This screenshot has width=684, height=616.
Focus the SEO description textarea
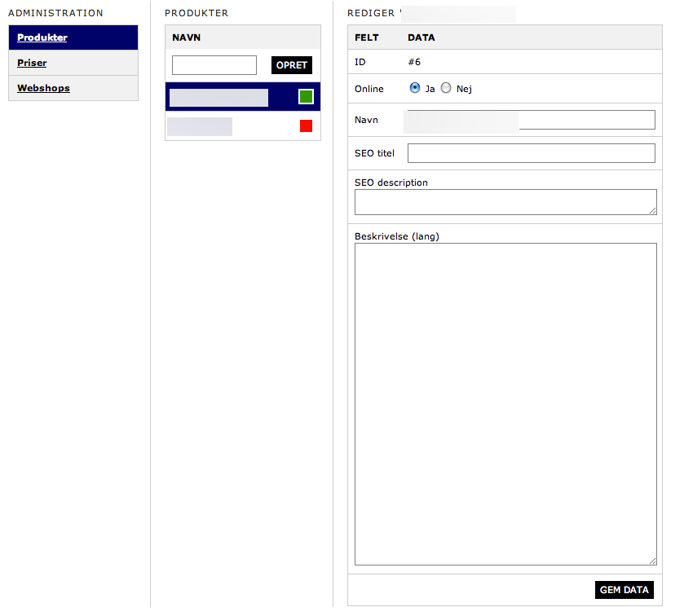point(505,202)
